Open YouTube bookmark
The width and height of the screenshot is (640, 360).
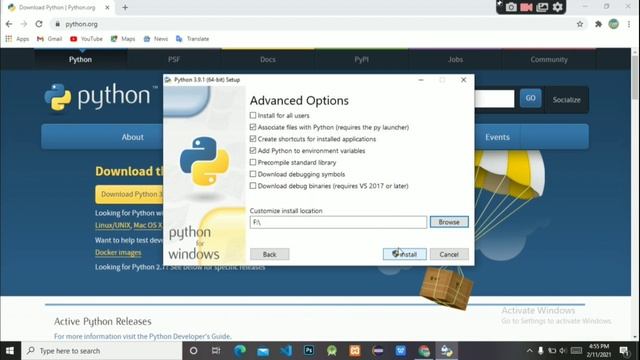point(86,39)
